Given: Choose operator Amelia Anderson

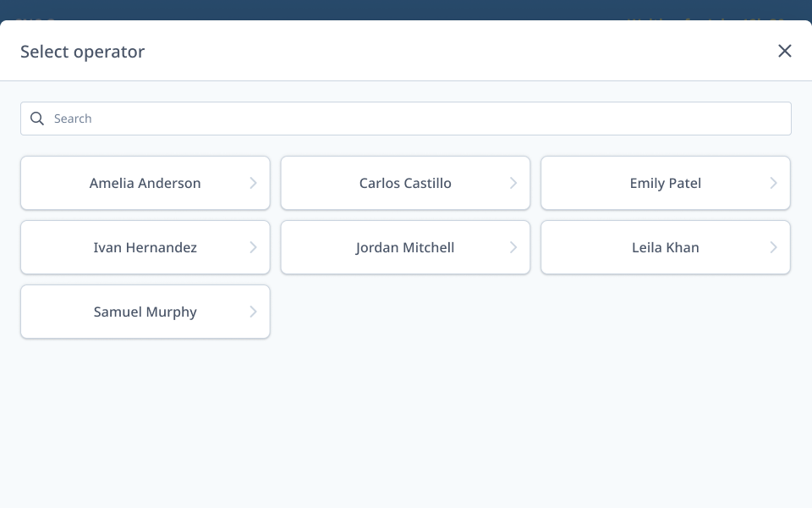Looking at the screenshot, I should [145, 183].
